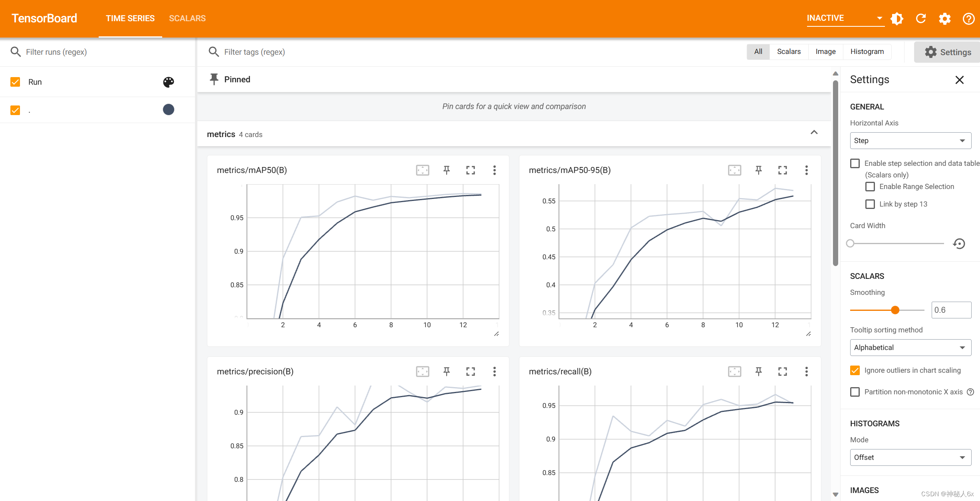Filter cards by Histogram type
The width and height of the screenshot is (980, 501).
pos(867,52)
